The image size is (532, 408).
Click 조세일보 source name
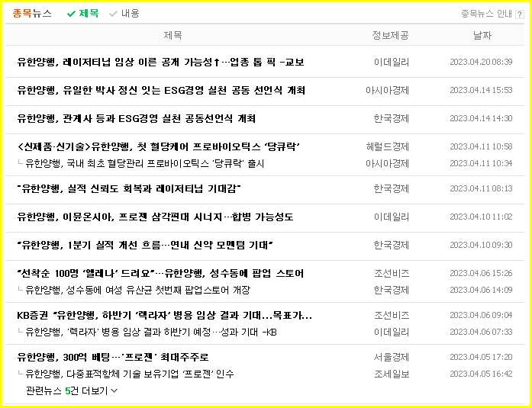[392, 374]
